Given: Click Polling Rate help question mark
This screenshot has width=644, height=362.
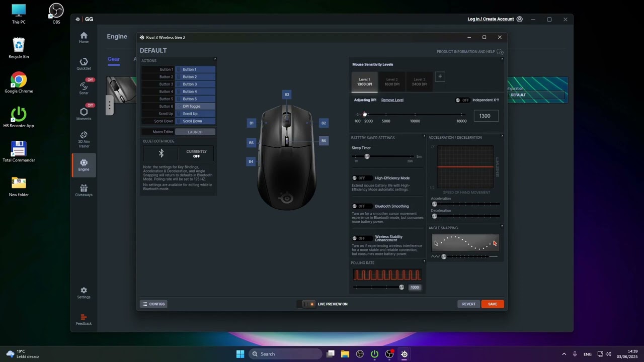Looking at the screenshot, I should pos(424,261).
